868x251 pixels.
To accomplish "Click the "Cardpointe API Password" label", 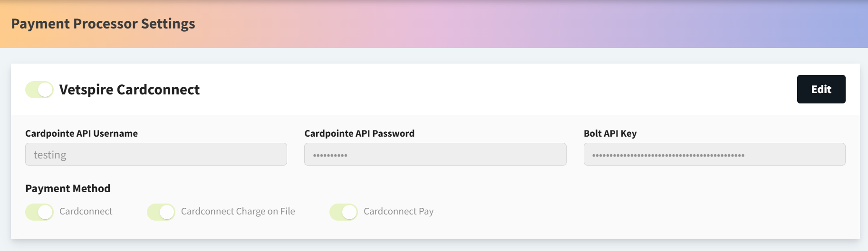I will (x=359, y=133).
